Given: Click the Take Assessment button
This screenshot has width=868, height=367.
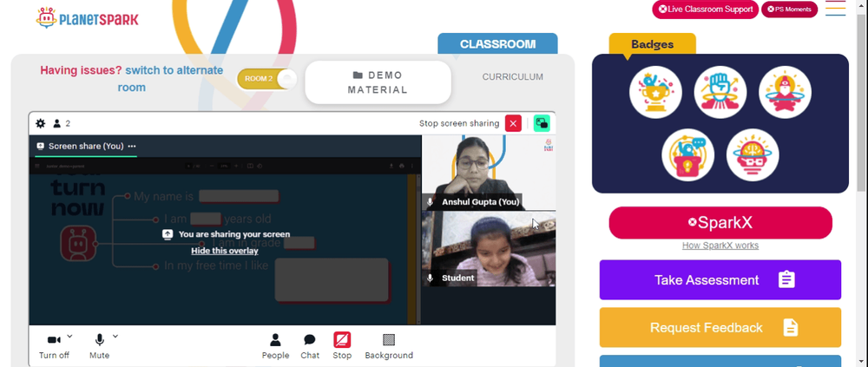Looking at the screenshot, I should [720, 279].
